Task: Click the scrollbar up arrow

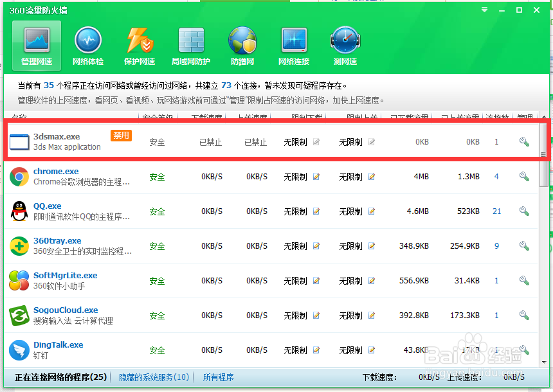Action: point(544,116)
